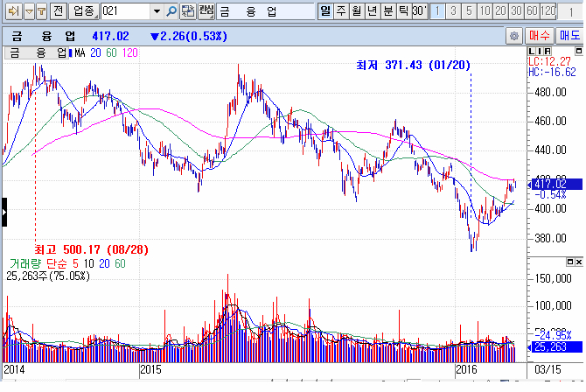Click the 관심 watchlist icon

click(206, 11)
